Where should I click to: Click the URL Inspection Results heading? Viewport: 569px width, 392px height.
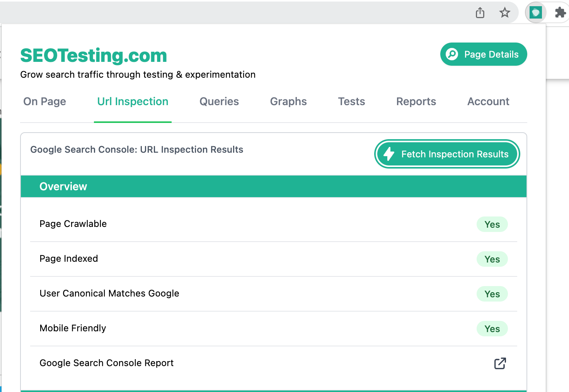pos(137,150)
